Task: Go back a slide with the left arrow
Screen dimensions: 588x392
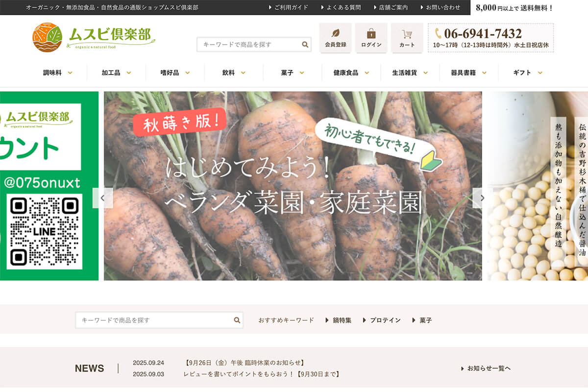Action: (x=103, y=197)
